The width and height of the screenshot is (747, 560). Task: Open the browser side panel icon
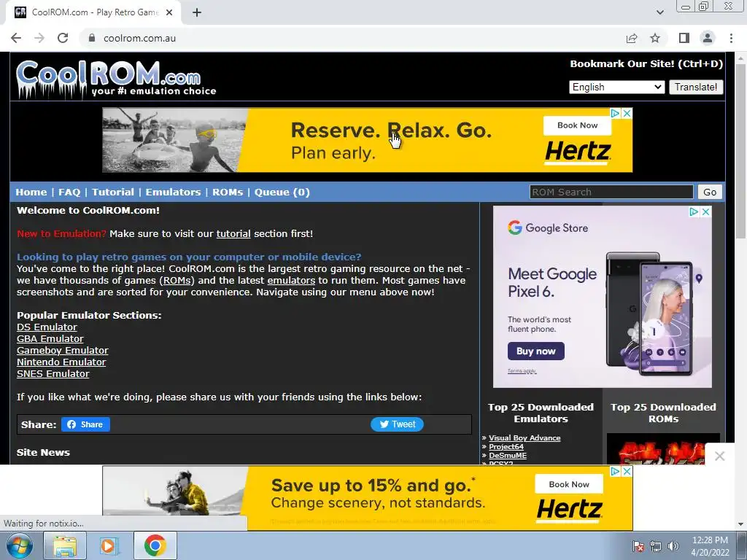pos(684,38)
